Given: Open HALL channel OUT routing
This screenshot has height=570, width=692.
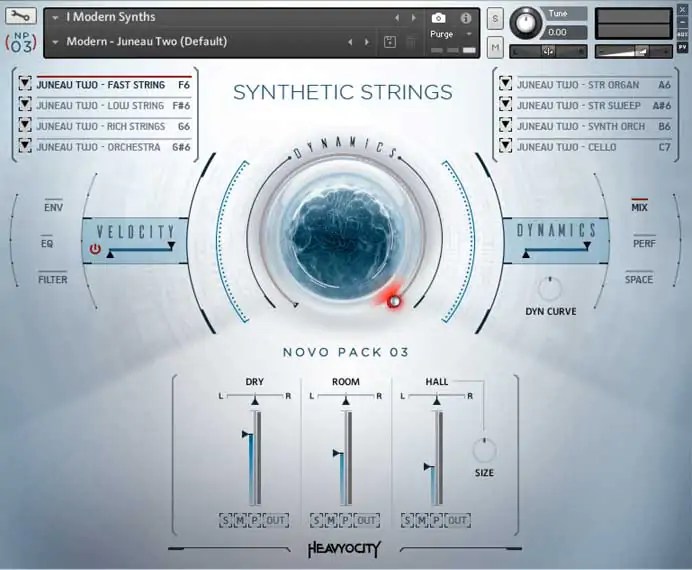Looking at the screenshot, I should [x=458, y=521].
